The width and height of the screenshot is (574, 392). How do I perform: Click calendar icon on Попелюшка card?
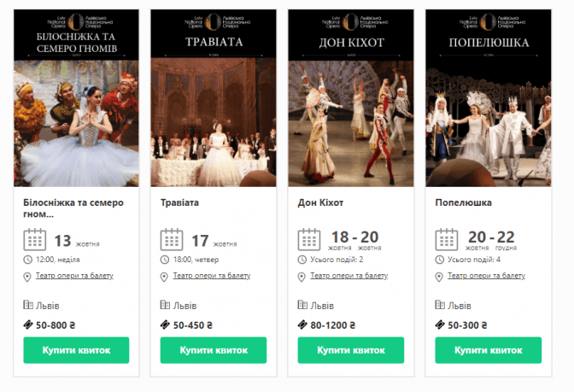pos(447,239)
